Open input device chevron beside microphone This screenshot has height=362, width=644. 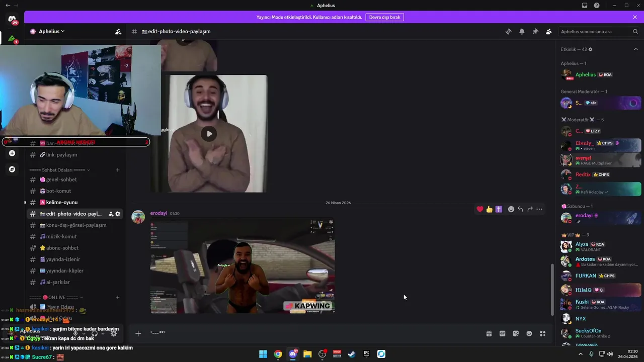[x=84, y=333]
